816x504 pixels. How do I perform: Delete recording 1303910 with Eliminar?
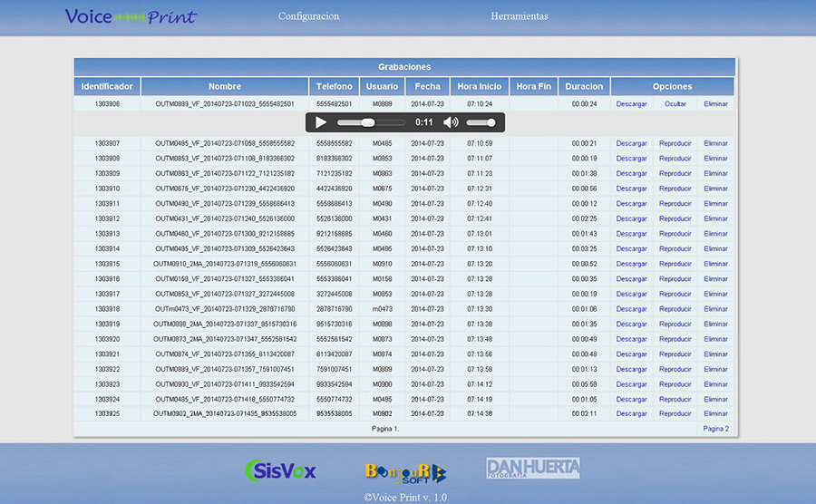715,189
